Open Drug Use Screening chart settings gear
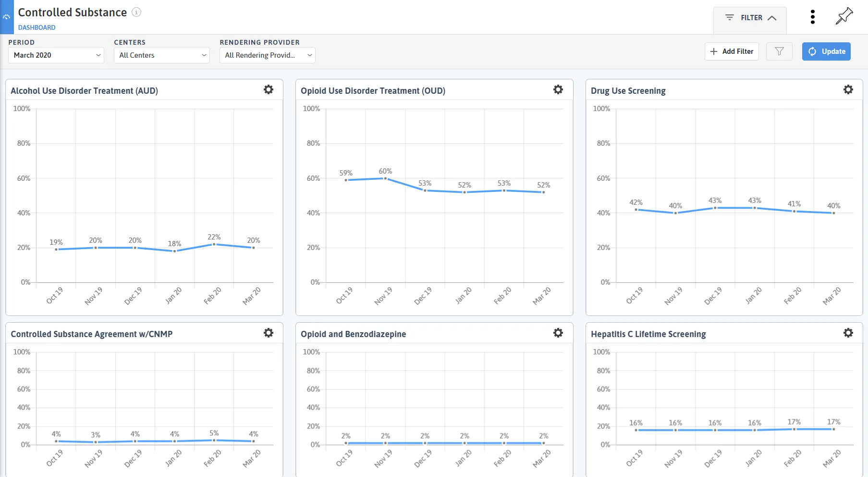The width and height of the screenshot is (868, 477). point(848,89)
